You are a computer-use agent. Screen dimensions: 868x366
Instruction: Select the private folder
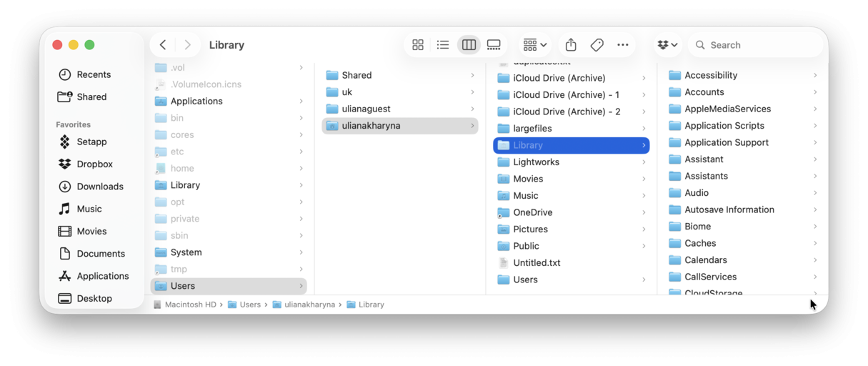(x=229, y=219)
